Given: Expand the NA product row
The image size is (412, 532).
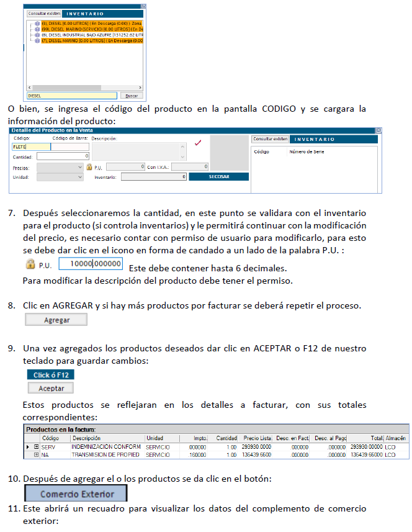Looking at the screenshot, I should [x=36, y=454].
